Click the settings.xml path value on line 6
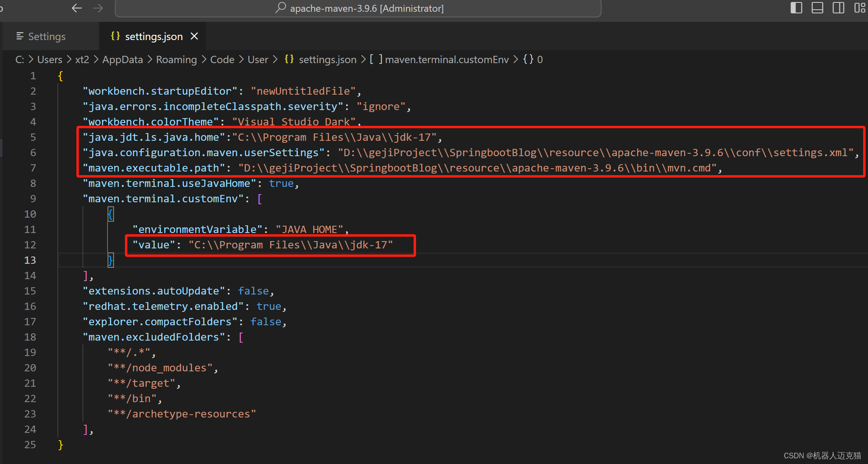The width and height of the screenshot is (868, 464). pos(596,153)
